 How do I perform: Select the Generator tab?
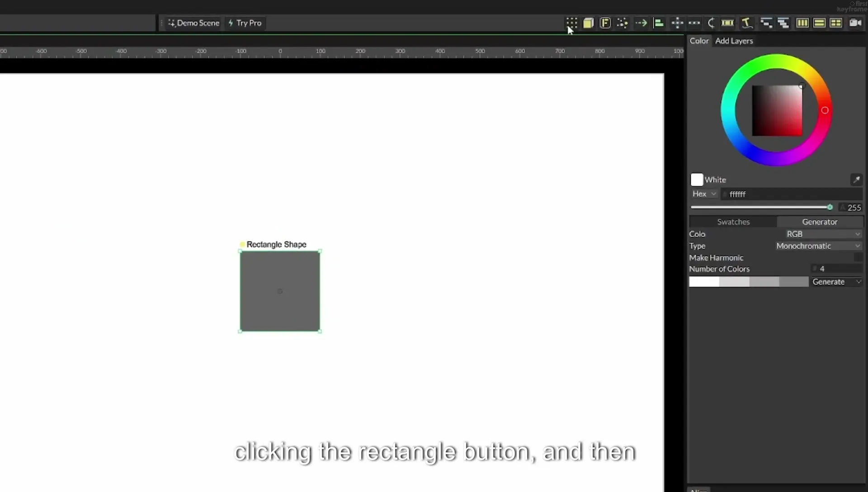[820, 222]
